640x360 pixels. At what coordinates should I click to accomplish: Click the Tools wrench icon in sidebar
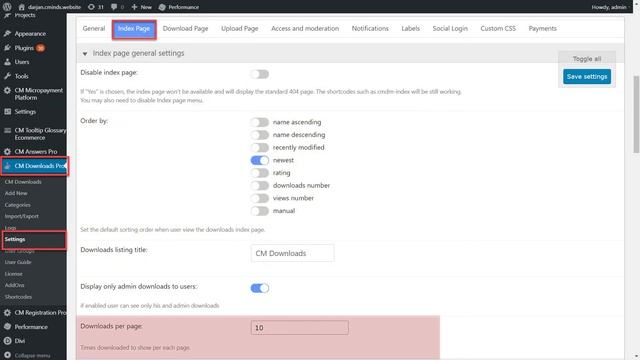click(7, 76)
